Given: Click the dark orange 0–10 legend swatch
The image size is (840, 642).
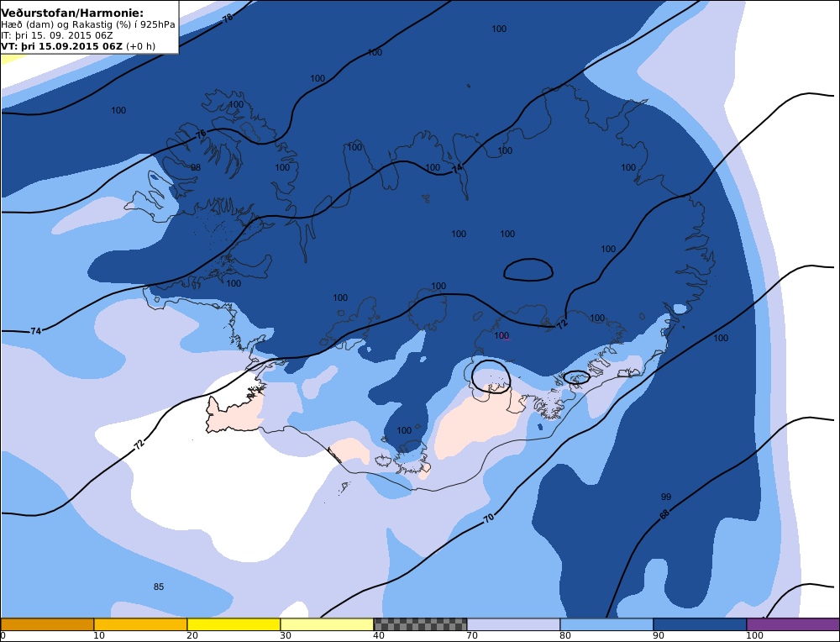Looking at the screenshot, I should 47,624.
